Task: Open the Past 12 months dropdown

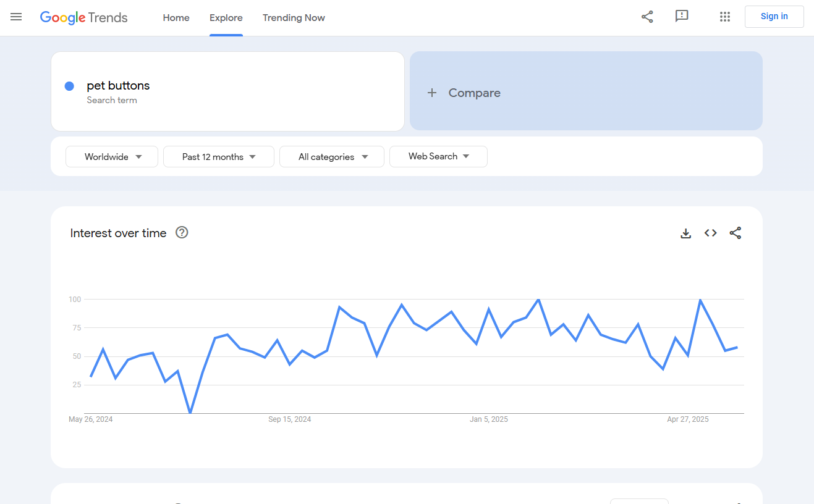Action: pyautogui.click(x=218, y=157)
